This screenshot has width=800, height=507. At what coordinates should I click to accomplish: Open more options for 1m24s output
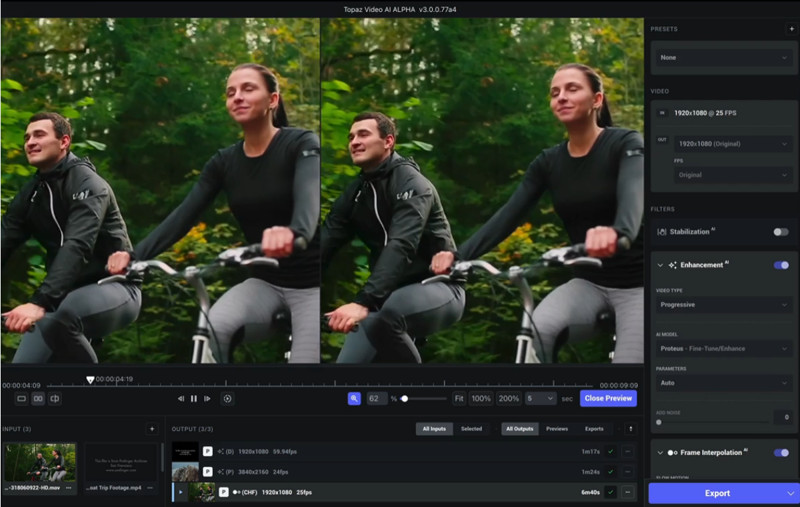click(628, 472)
